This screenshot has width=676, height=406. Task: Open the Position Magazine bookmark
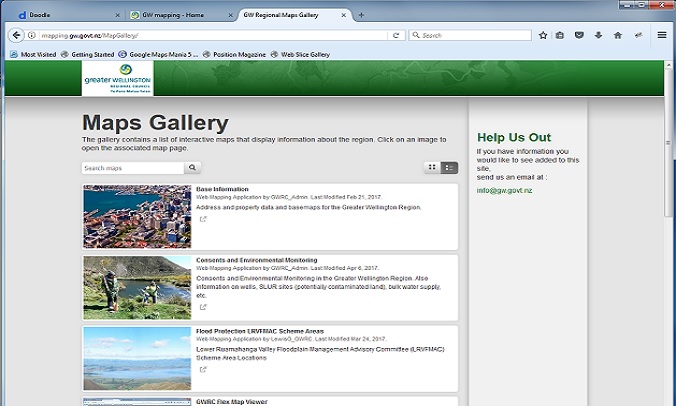(234, 54)
